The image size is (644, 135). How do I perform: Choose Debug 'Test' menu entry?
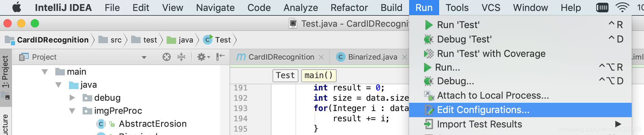coord(520,39)
